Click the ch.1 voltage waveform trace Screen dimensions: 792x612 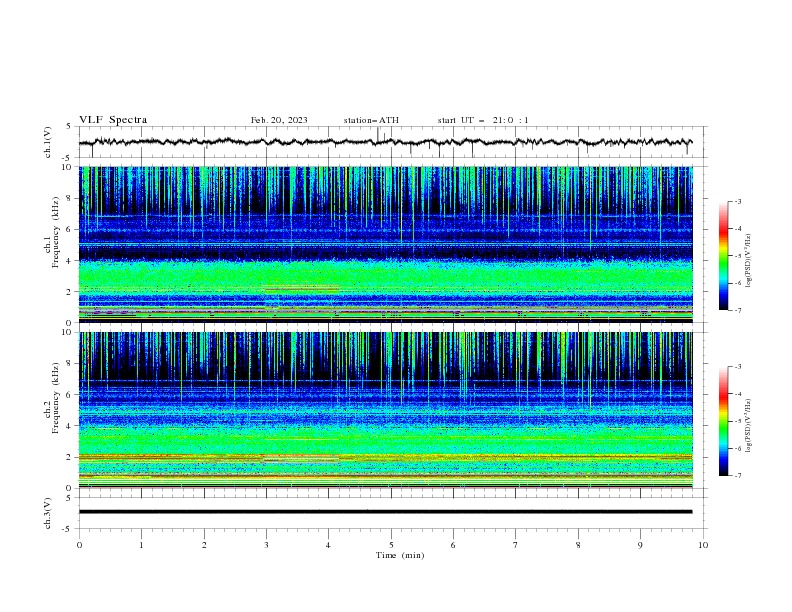click(385, 142)
